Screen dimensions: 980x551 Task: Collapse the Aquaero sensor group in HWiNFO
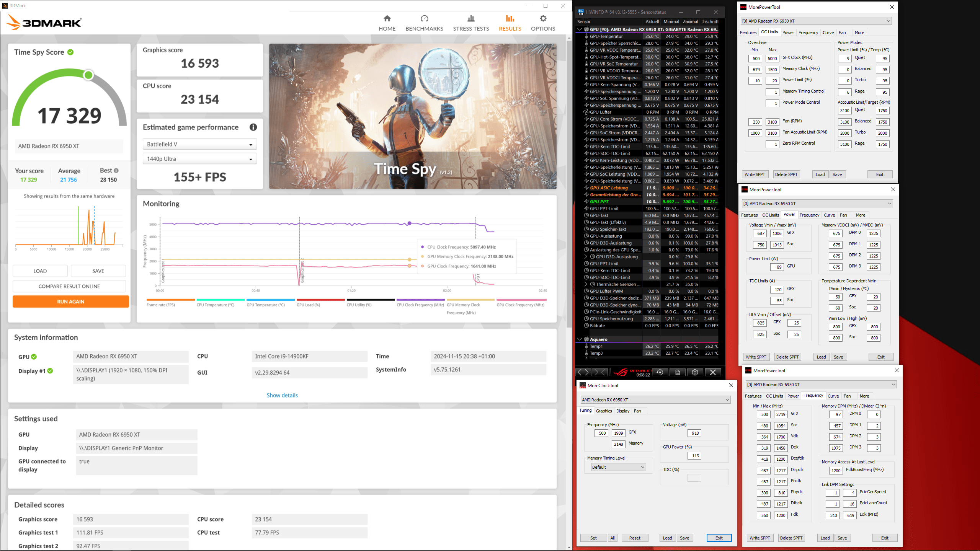coord(580,339)
